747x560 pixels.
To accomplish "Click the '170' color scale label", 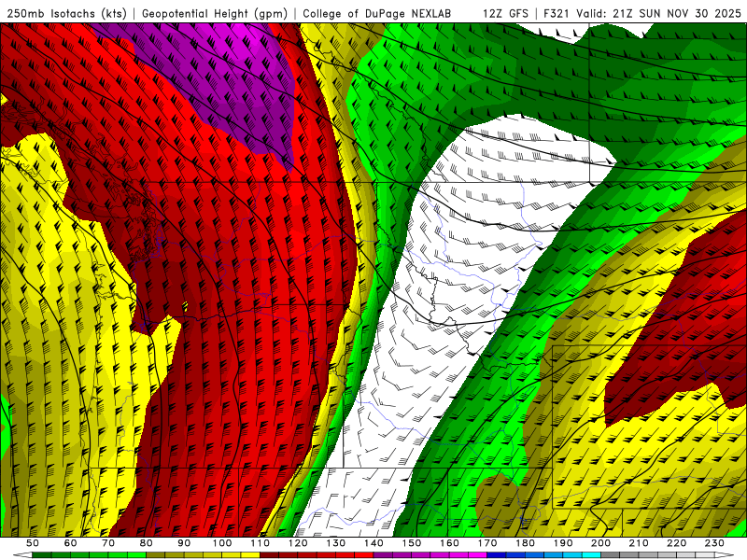I will pos(487,543).
